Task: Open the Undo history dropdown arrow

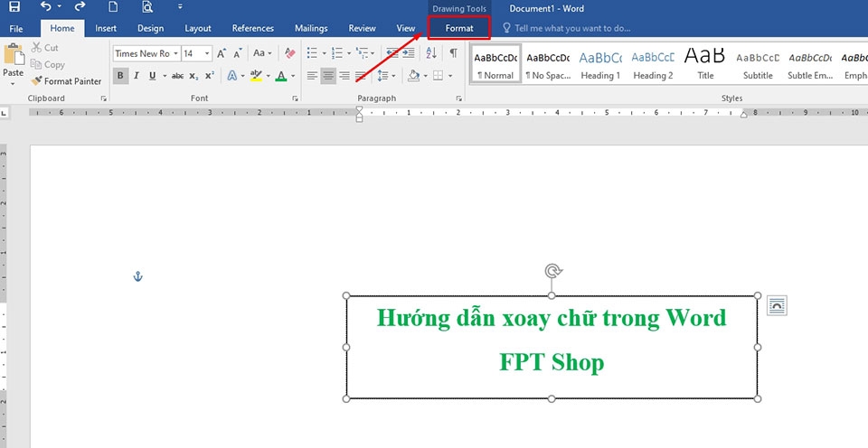Action: (x=59, y=8)
